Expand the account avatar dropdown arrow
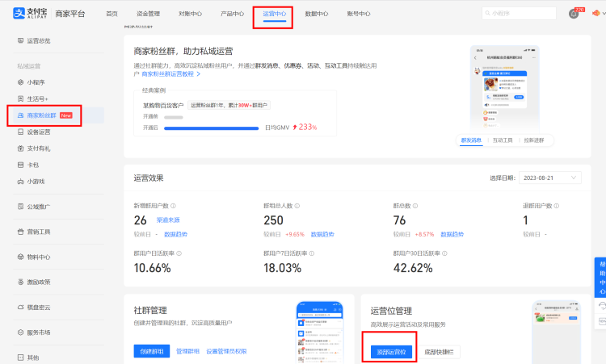 click(604, 14)
